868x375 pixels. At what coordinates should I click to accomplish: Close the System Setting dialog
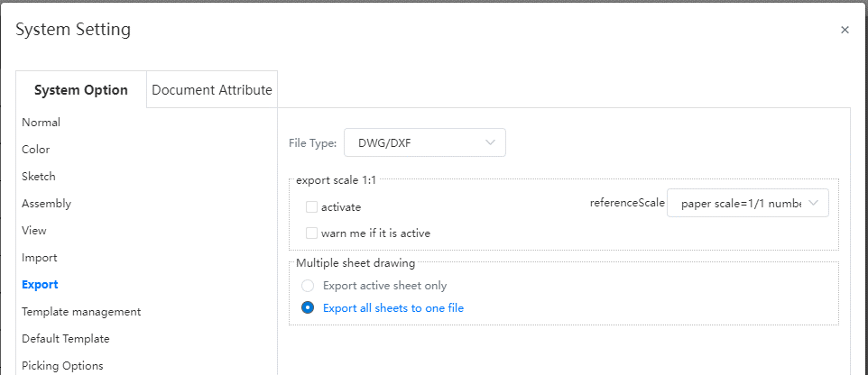click(x=845, y=30)
